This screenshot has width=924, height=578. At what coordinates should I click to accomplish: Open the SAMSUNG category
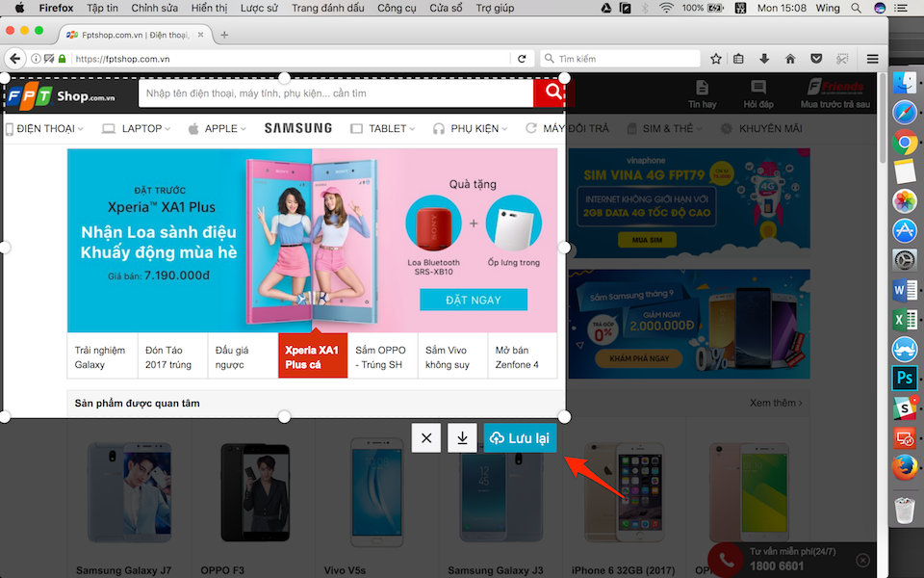click(x=298, y=128)
